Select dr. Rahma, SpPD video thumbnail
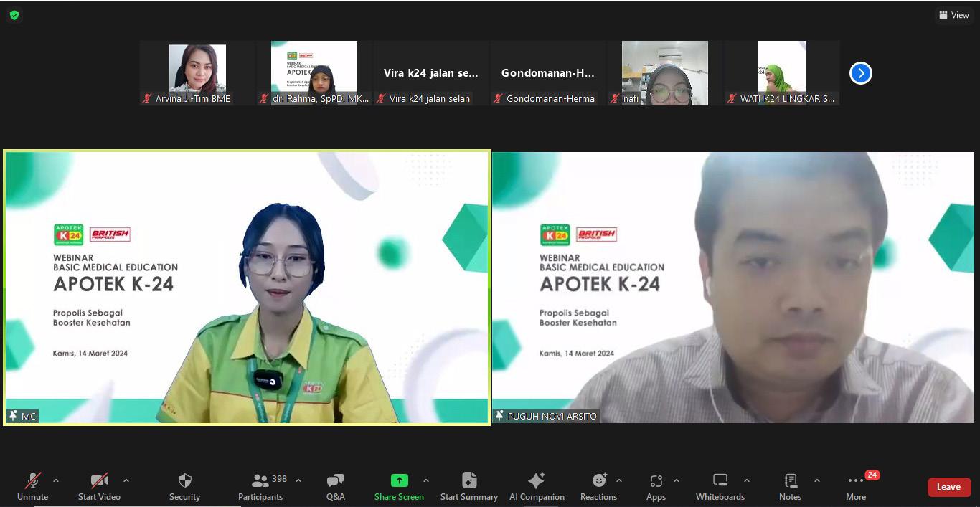This screenshot has width=980, height=507. [x=314, y=73]
